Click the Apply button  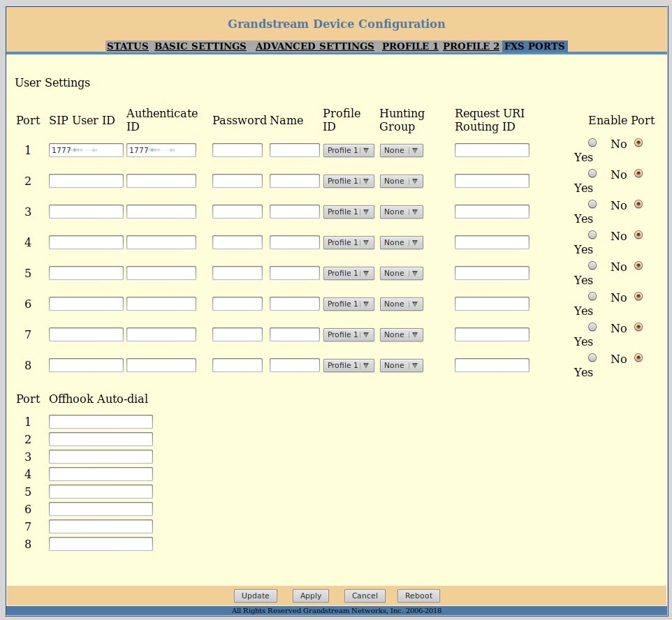tap(311, 596)
